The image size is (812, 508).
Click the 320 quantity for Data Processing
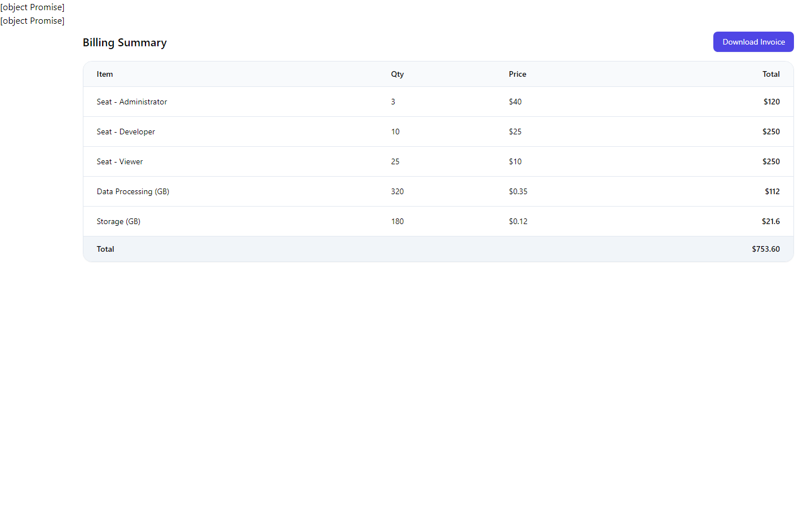coord(397,191)
